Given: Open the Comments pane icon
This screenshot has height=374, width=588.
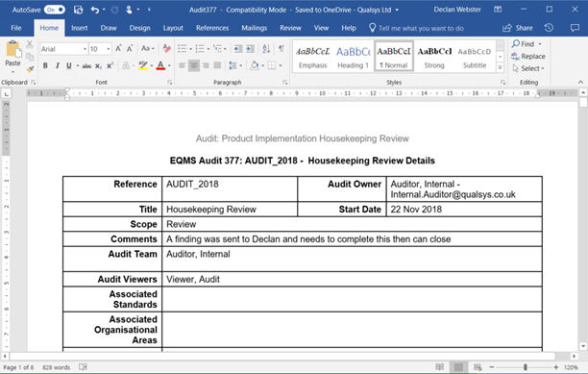Looking at the screenshot, I should pos(575,28).
